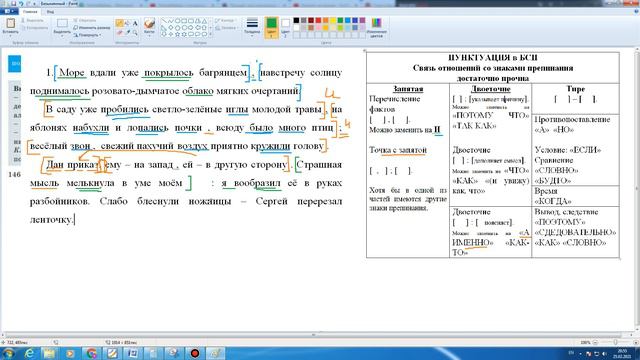Choose the purple color swatch
640x360 pixels.
click(362, 20)
